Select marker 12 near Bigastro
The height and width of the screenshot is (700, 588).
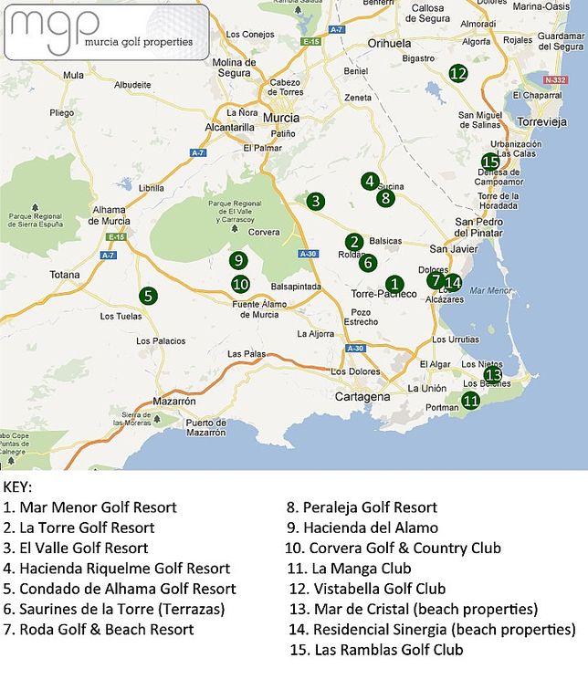(x=458, y=73)
